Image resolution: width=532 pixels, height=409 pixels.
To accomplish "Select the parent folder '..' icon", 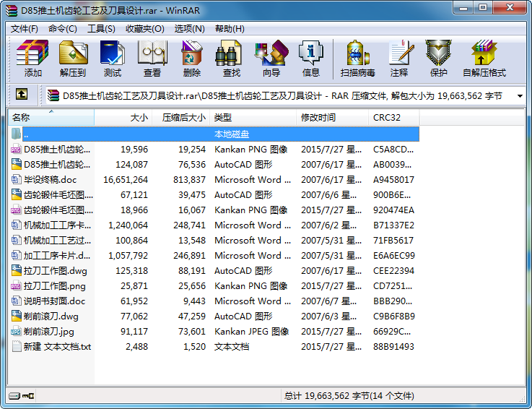I will coord(16,134).
